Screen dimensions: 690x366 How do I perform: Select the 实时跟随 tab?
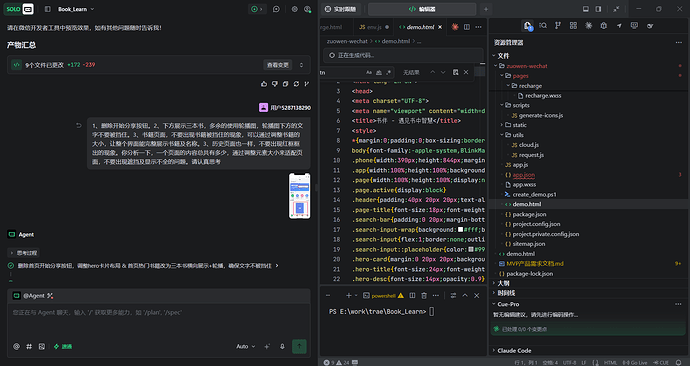(340, 9)
